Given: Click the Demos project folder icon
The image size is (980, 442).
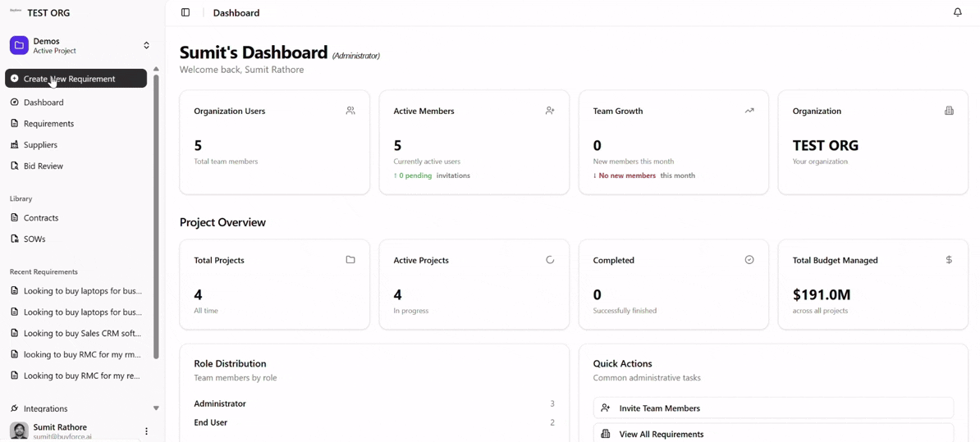Looking at the screenshot, I should (20, 45).
